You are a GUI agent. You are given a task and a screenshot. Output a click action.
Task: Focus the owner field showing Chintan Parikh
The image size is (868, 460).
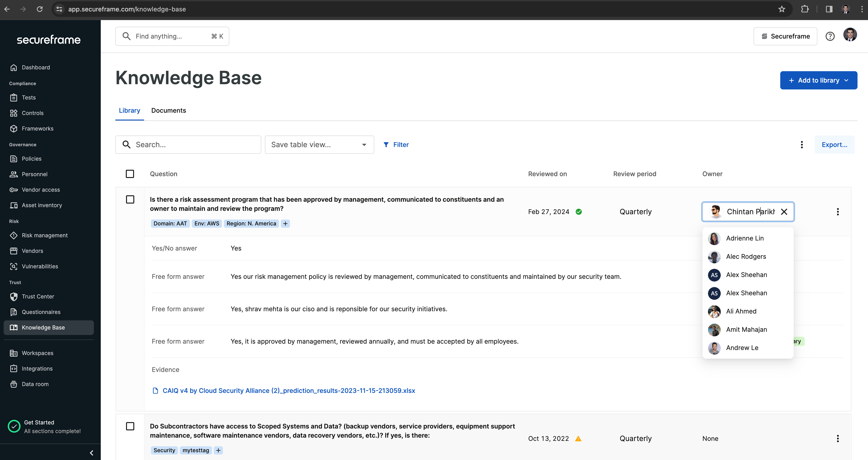coord(748,212)
